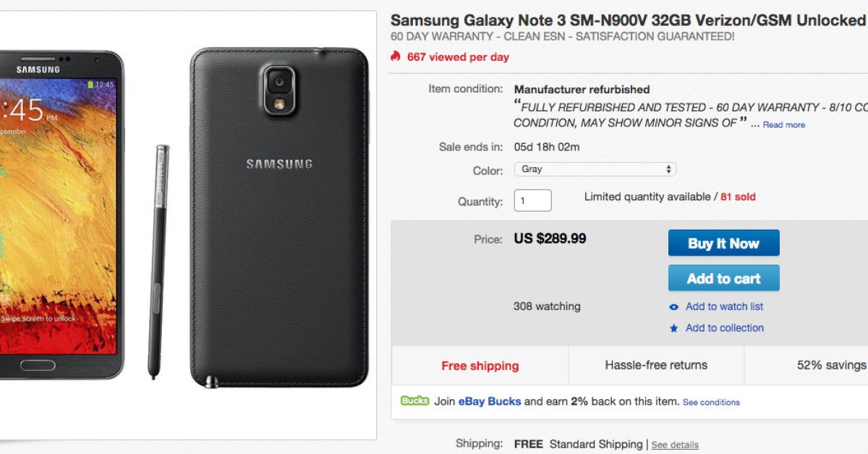Click the Samsung Galaxy Note 3 listing title
Screen dimensions: 868x454
coord(628,20)
